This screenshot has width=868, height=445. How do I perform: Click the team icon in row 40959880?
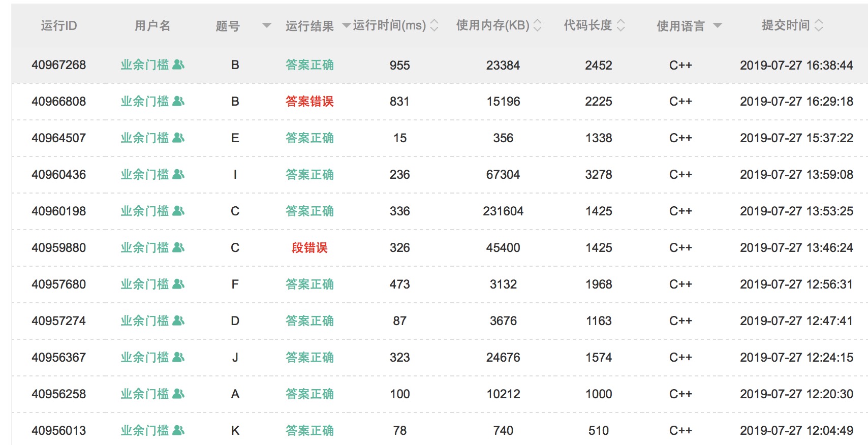(x=178, y=247)
